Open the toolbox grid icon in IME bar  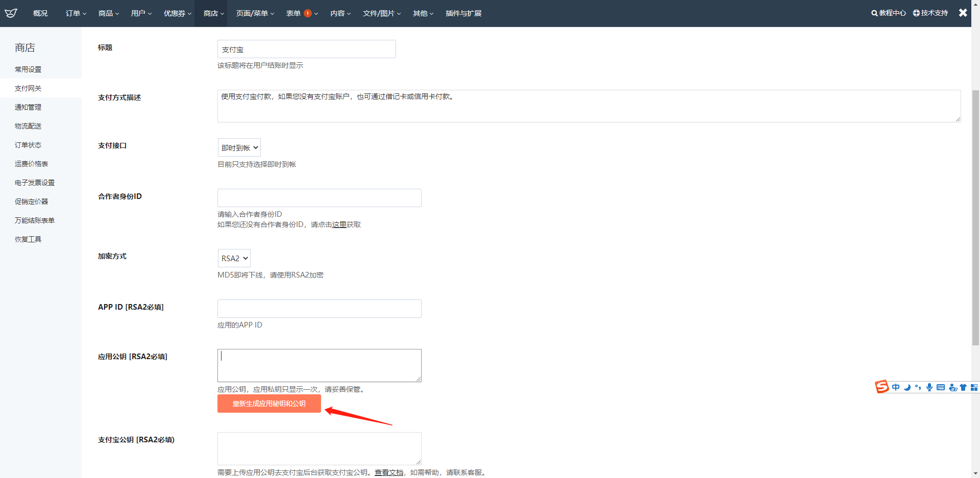(974, 387)
